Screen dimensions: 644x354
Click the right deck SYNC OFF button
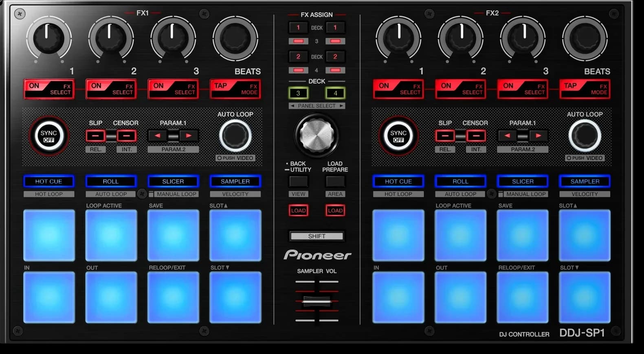(x=398, y=136)
